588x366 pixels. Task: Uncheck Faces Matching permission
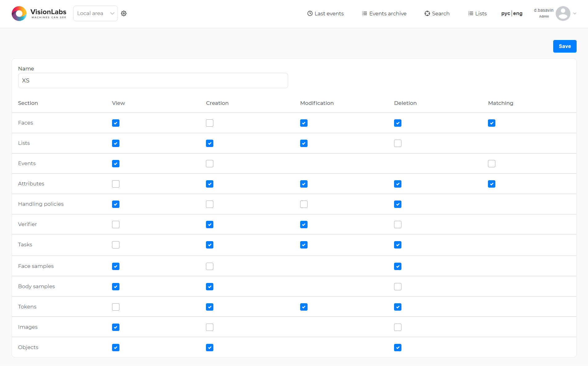click(492, 123)
